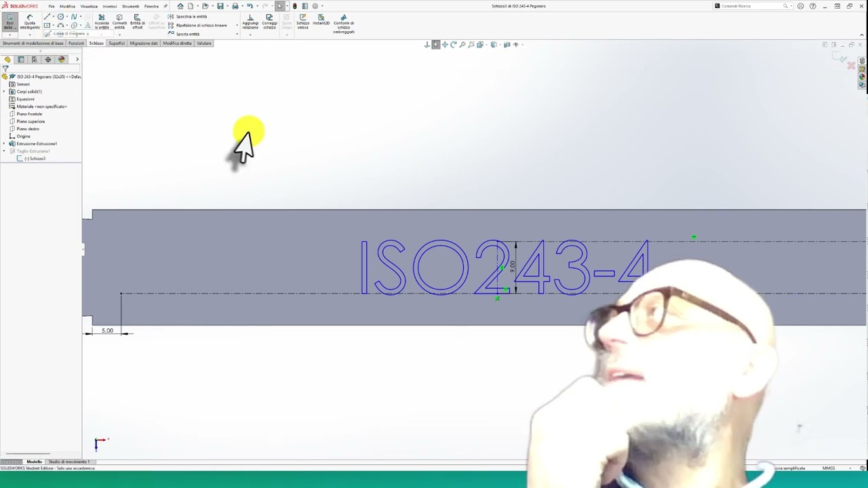
Task: Open the Inserisci menu
Action: [109, 6]
